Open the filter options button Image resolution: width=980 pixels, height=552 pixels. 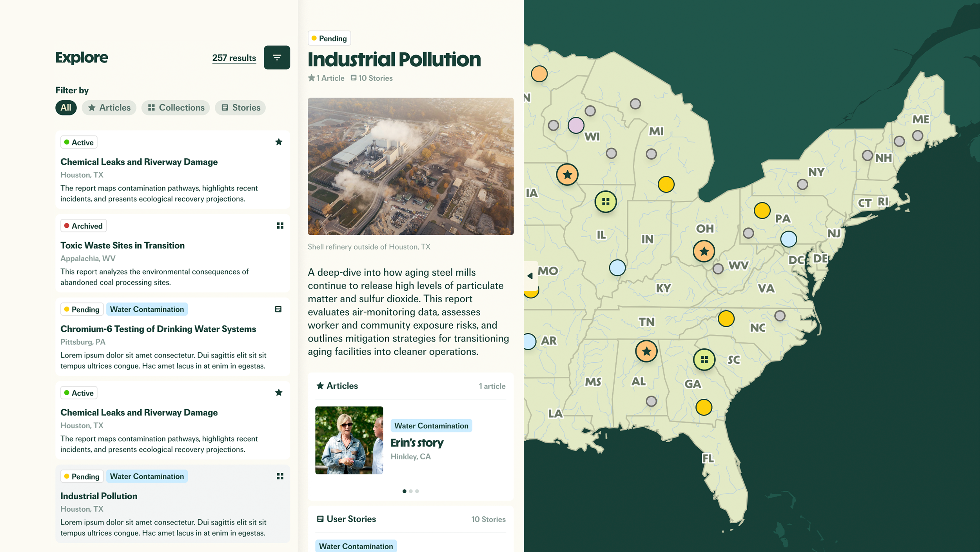pos(277,58)
